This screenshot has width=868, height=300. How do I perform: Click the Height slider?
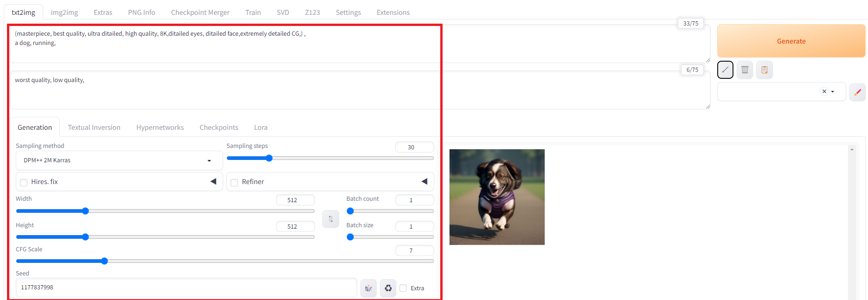coord(165,237)
